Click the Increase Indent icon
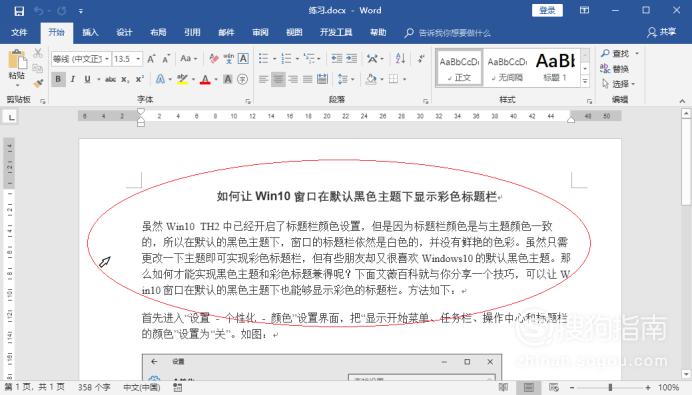The image size is (692, 395). [352, 58]
